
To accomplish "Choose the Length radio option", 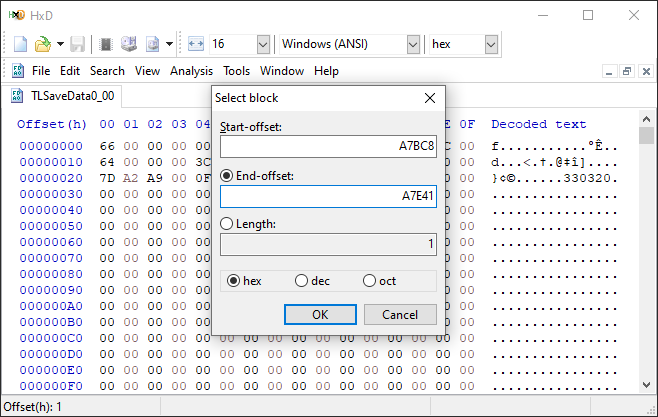I will pyautogui.click(x=228, y=224).
